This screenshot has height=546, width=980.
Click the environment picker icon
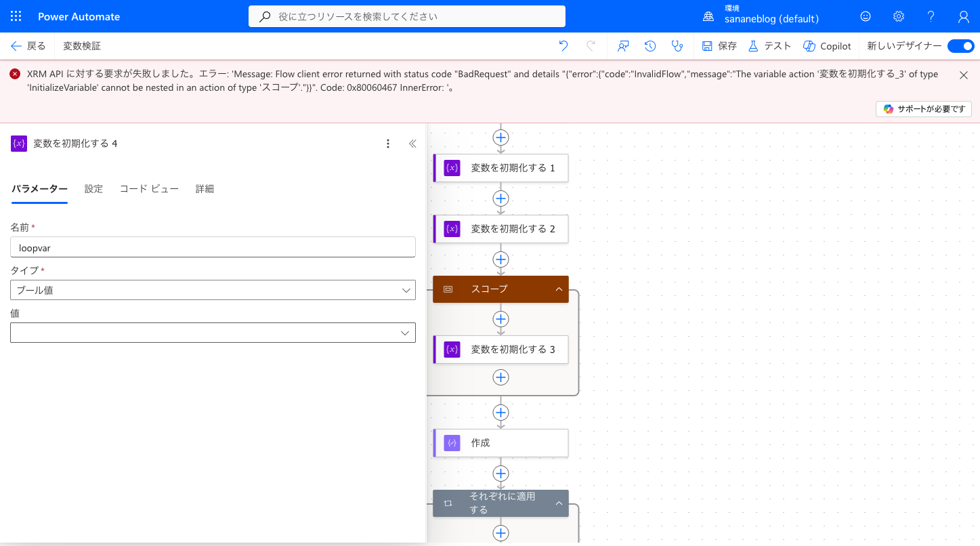click(x=708, y=16)
